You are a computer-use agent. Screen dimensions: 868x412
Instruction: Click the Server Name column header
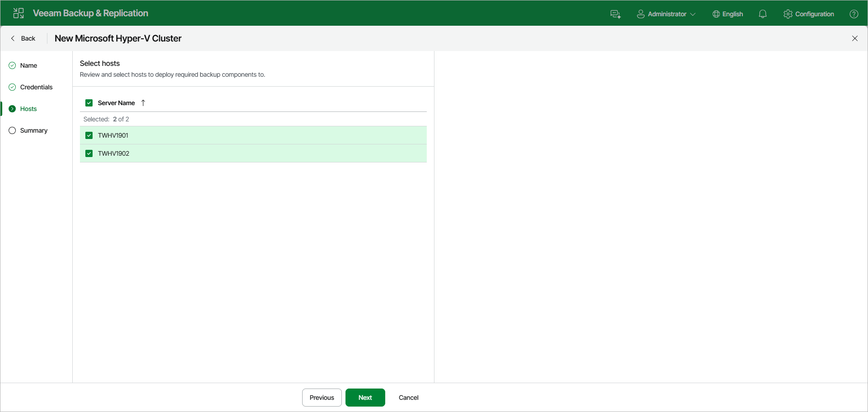pos(116,103)
